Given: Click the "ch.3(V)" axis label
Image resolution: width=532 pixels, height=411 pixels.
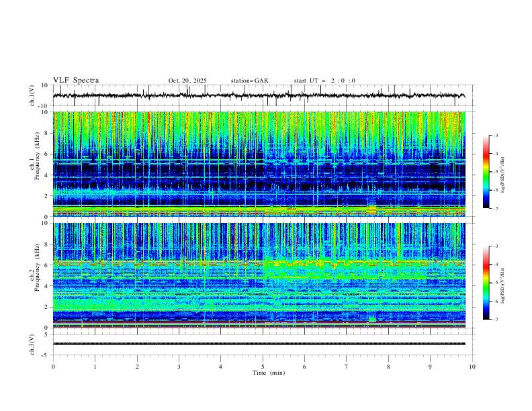Looking at the screenshot, I should [x=32, y=345].
